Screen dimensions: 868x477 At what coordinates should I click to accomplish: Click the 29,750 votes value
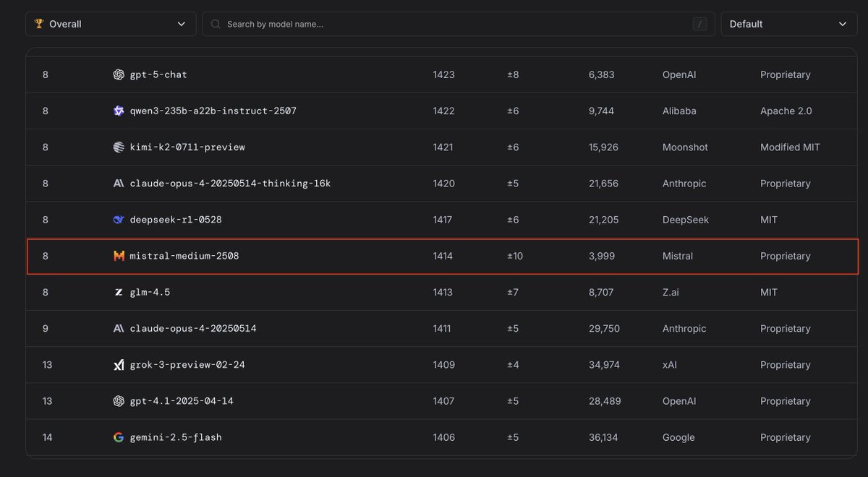tap(605, 328)
